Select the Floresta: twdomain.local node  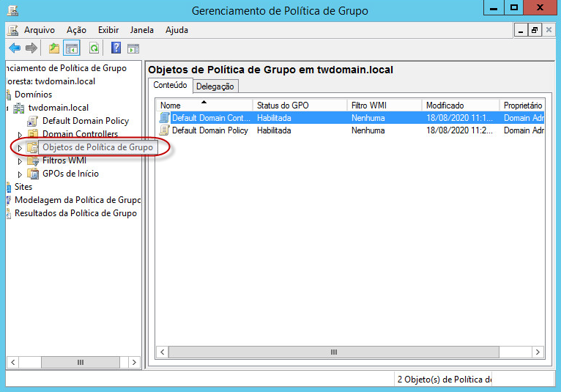tap(51, 81)
